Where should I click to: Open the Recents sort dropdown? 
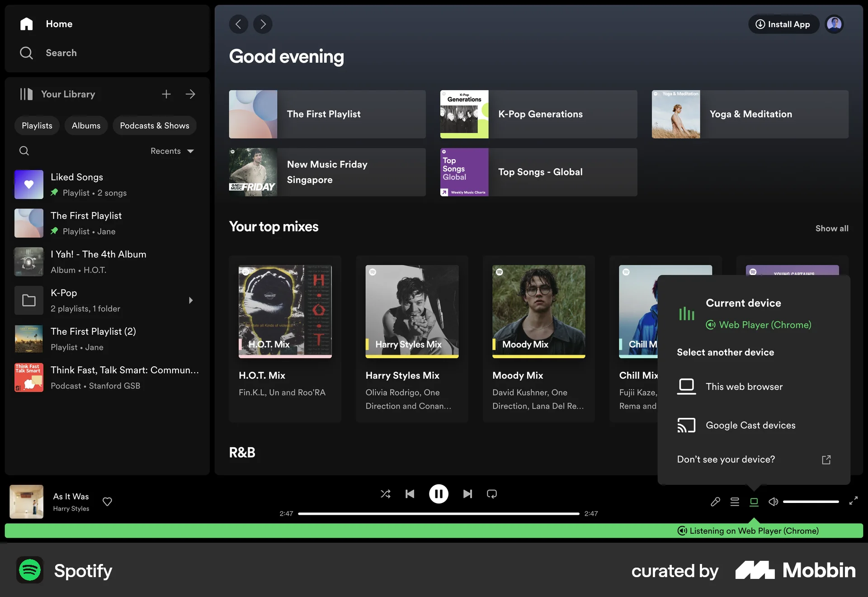[x=172, y=151]
